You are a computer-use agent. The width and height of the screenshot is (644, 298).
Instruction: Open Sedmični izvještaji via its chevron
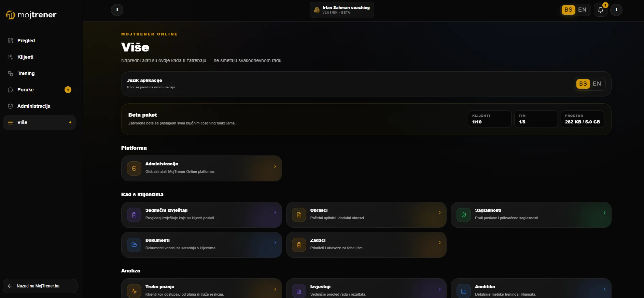point(275,213)
